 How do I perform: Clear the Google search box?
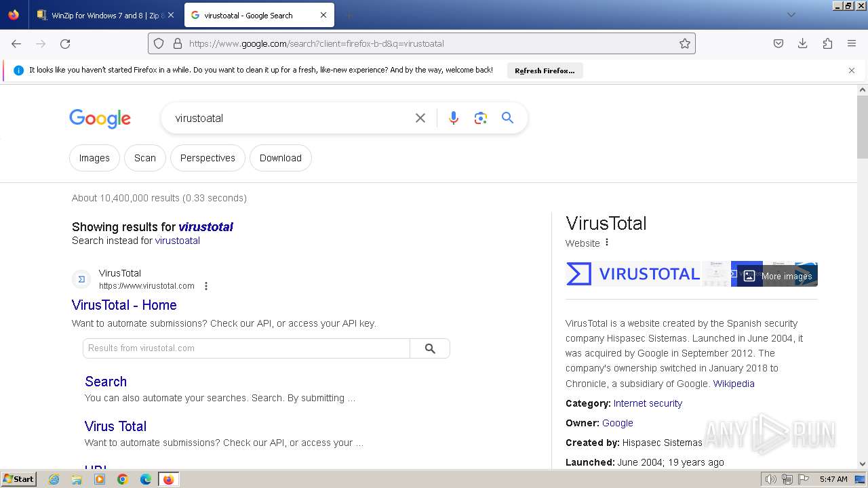pos(420,118)
